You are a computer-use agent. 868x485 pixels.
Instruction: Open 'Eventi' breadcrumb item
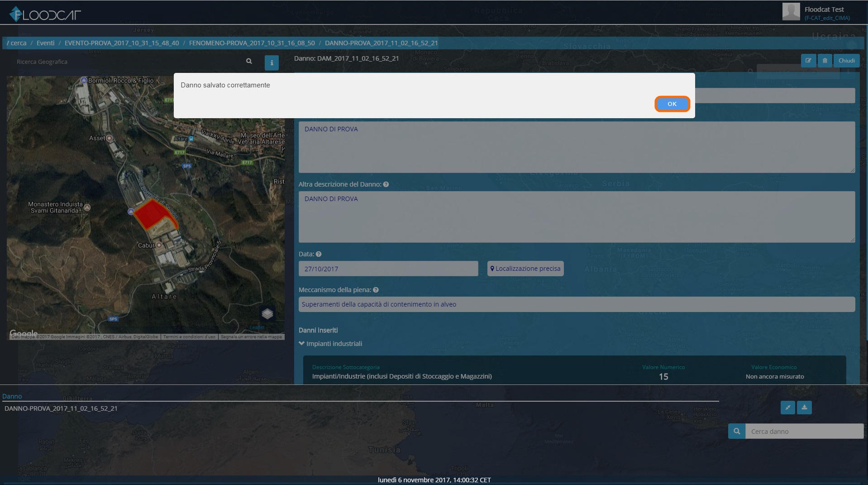(x=45, y=43)
